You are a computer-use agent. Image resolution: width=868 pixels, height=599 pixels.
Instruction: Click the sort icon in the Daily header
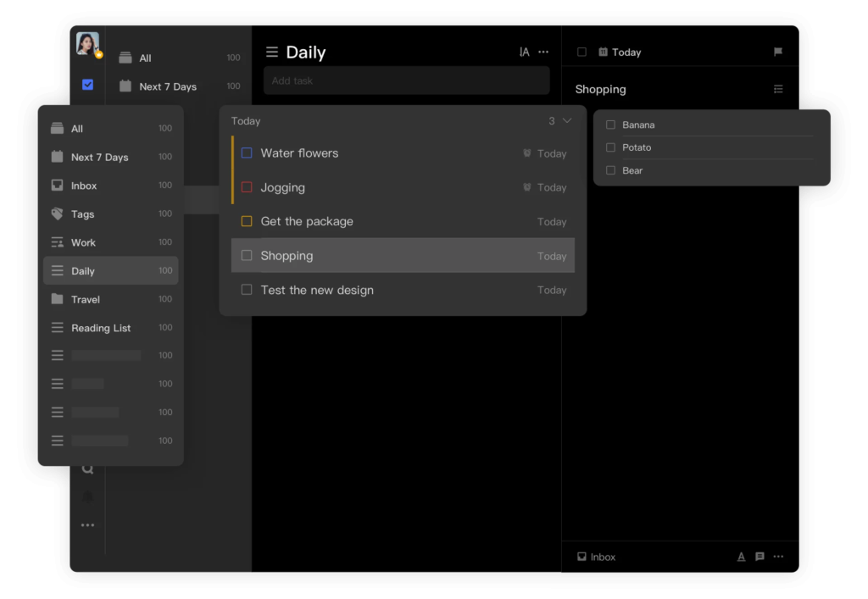524,53
